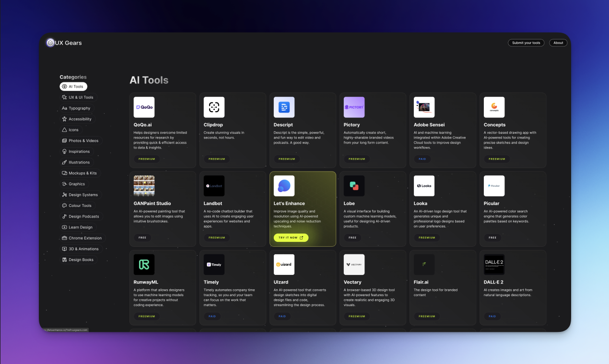This screenshot has width=609, height=364.
Task: Click the GANPaint Studio image thumbnail
Action: tap(144, 186)
